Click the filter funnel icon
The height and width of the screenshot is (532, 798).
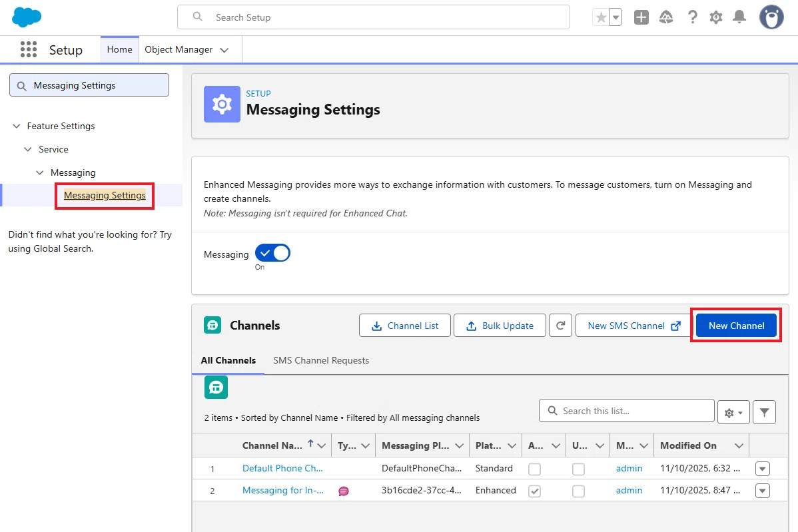click(765, 412)
